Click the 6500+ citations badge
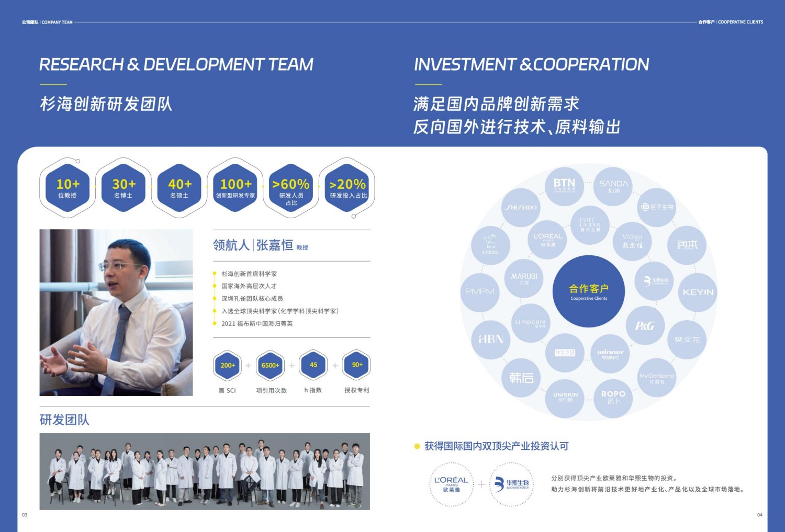This screenshot has height=532, width=785. (271, 365)
